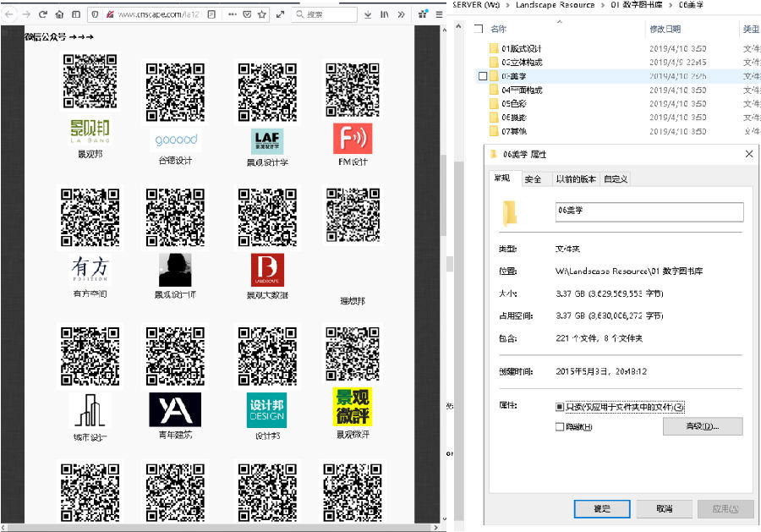Image resolution: width=761 pixels, height=532 pixels.
Task: Switch to the 安全 tab
Action: 533,178
